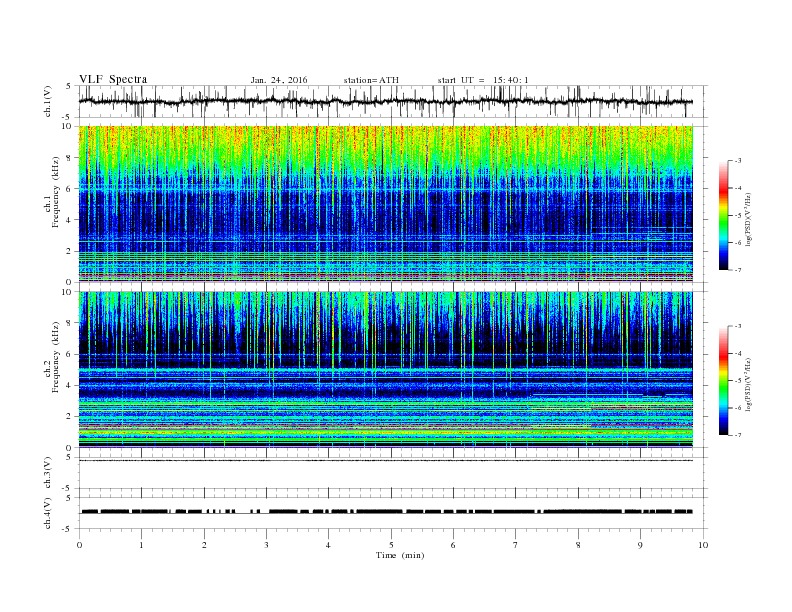Click the 4 kHz tick on ch.2 spectrogram axis
This screenshot has height=612, width=792.
69,385
